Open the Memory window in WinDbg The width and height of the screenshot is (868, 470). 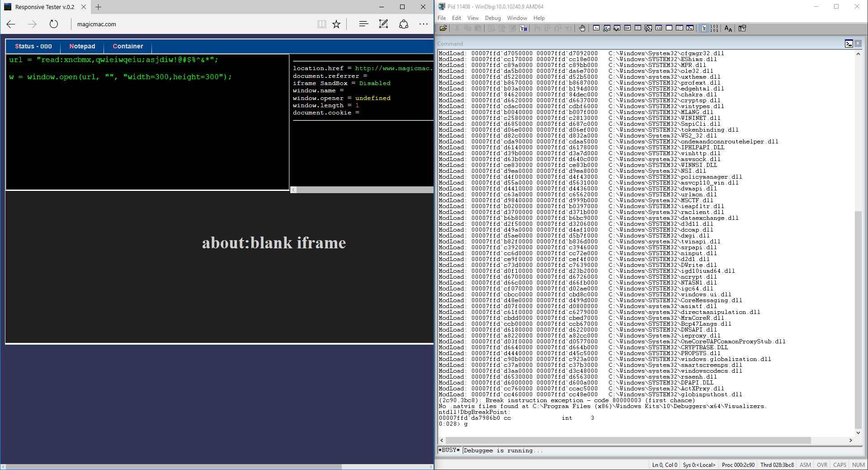pos(637,28)
